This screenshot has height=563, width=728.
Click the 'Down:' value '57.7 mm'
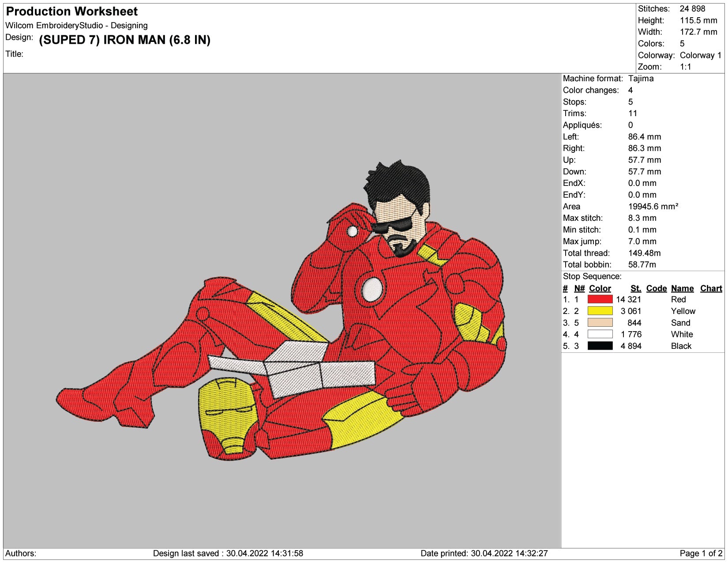(x=645, y=172)
